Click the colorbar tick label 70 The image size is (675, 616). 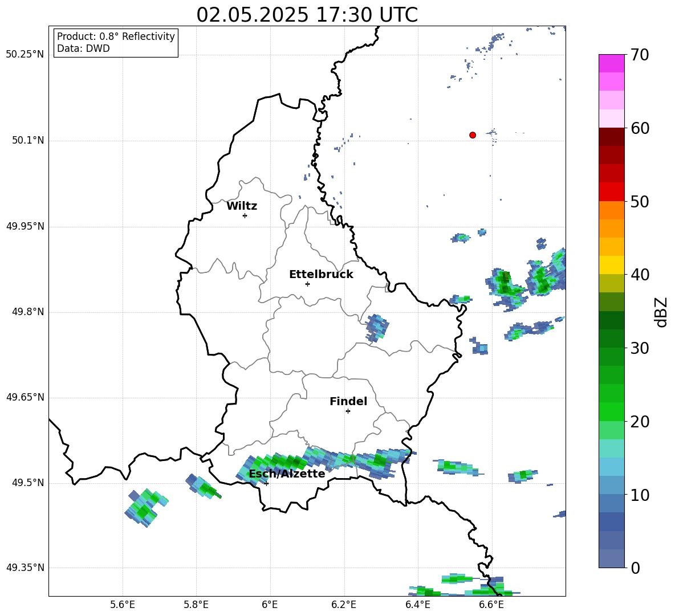(x=640, y=55)
